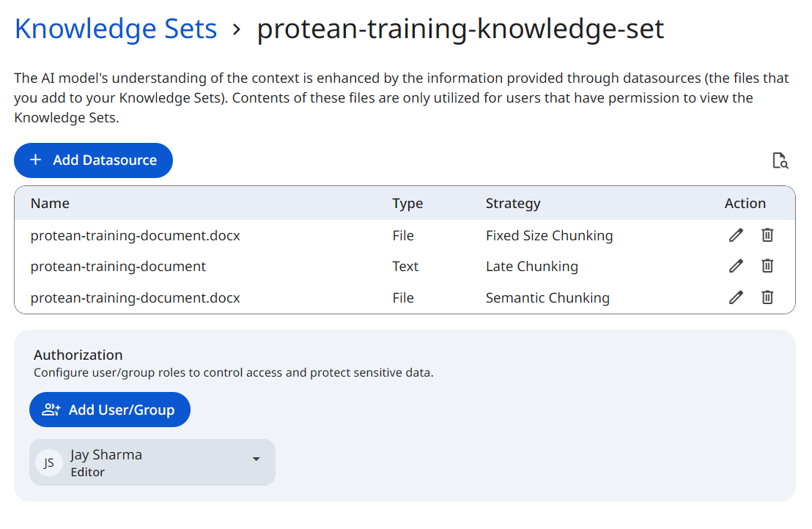Expand Jay Sharma's Editor role dropdown
This screenshot has width=812, height=529.
point(256,459)
